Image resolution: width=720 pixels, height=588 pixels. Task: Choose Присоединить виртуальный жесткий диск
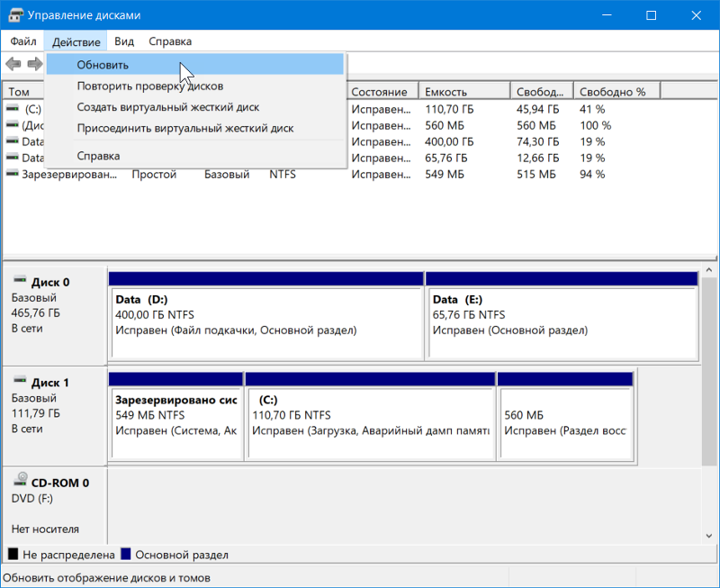[194, 128]
